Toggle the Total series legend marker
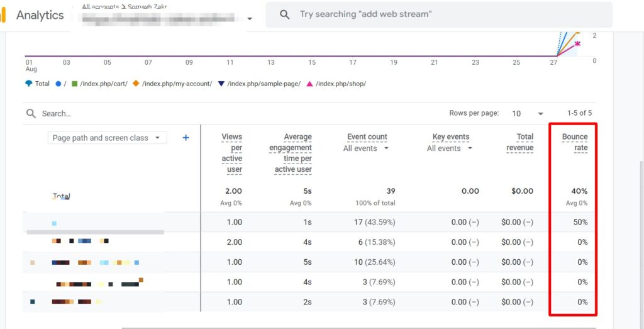Screen dimensions: 644x329 29,84
